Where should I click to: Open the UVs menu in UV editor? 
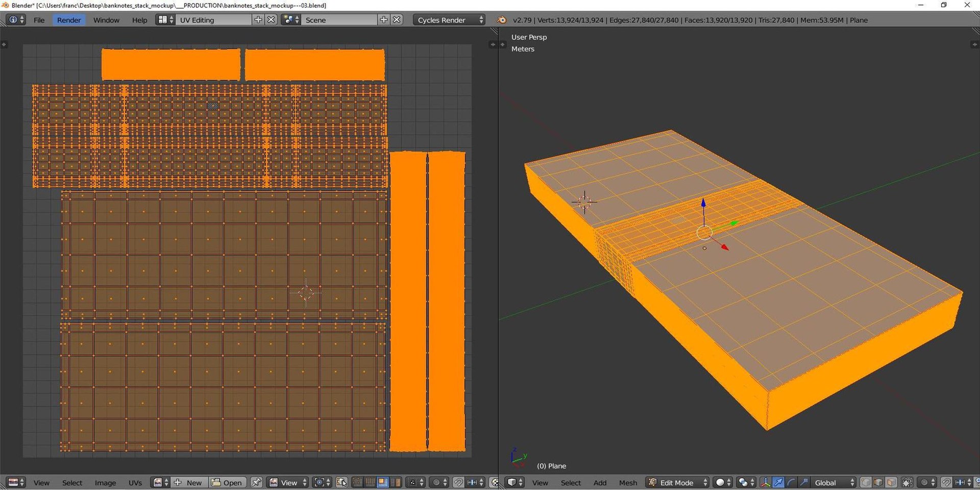pos(135,482)
